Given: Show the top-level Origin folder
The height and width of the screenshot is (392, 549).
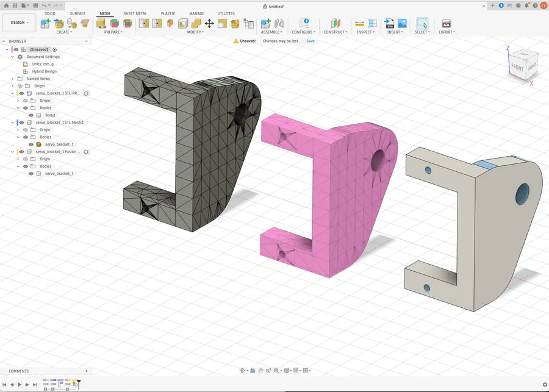Looking at the screenshot, I should pyautogui.click(x=20, y=86).
